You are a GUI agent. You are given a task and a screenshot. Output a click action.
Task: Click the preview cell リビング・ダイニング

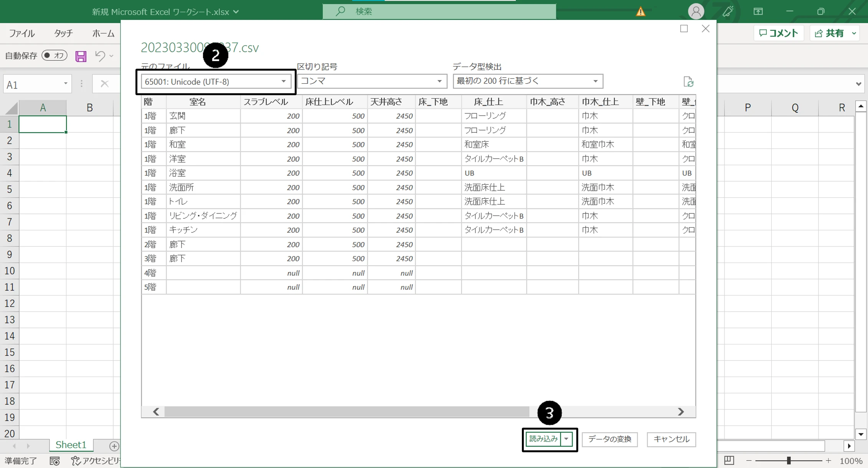pyautogui.click(x=203, y=216)
